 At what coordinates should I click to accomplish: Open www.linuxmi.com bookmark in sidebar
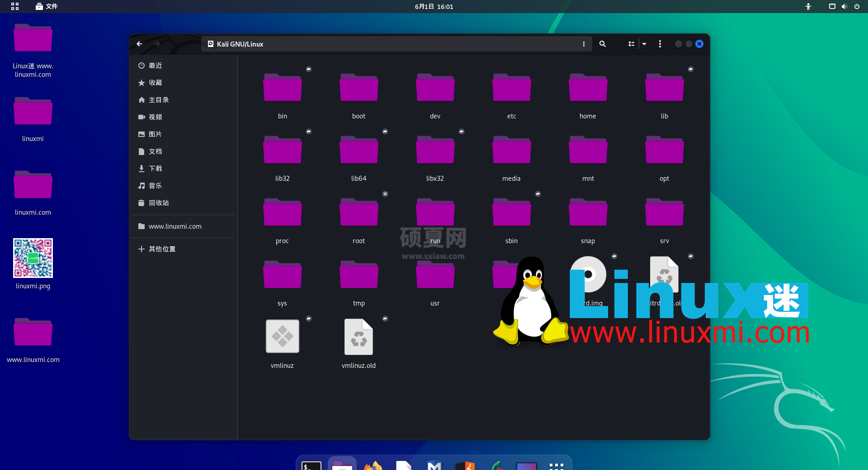(x=183, y=226)
